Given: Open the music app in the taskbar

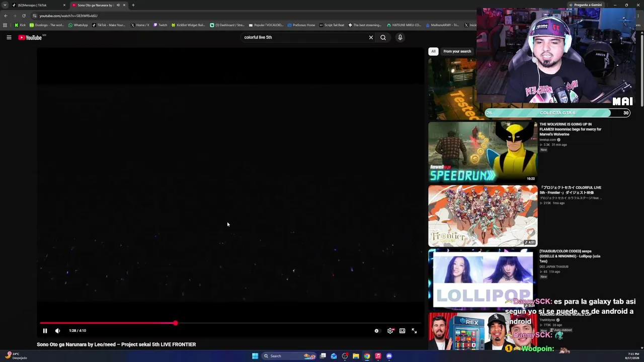Looking at the screenshot, I should tap(378, 356).
